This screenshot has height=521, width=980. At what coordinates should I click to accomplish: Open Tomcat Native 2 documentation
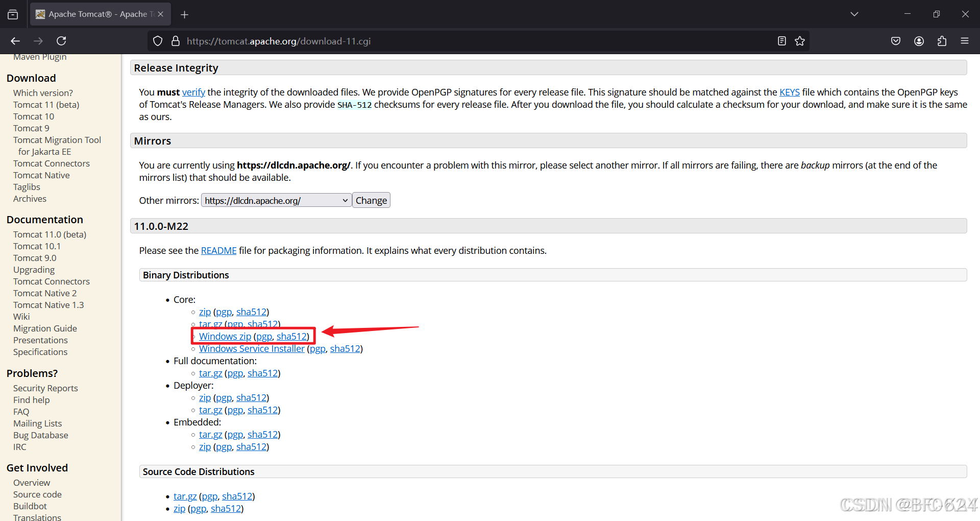point(45,293)
